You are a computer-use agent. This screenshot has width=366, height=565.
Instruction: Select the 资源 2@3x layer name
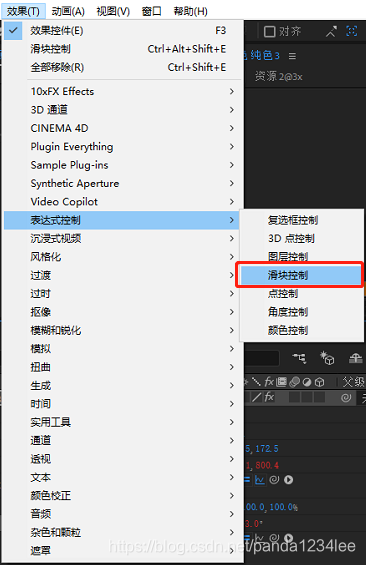click(x=278, y=76)
